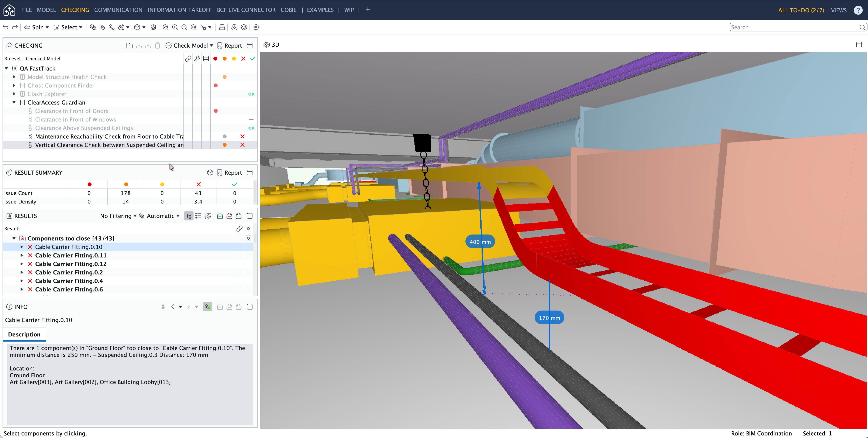This screenshot has width=868, height=438.
Task: Click the Zoom In magnifier icon
Action: (x=175, y=27)
